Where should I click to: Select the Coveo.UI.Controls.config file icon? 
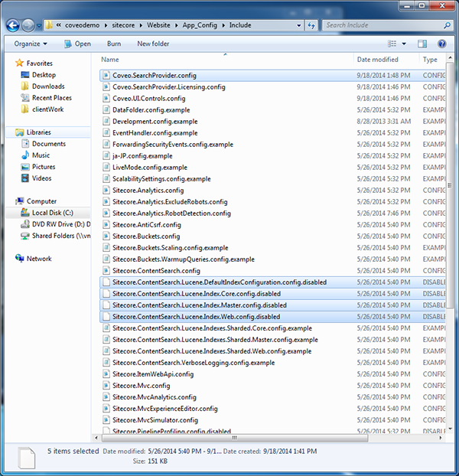[x=106, y=99]
